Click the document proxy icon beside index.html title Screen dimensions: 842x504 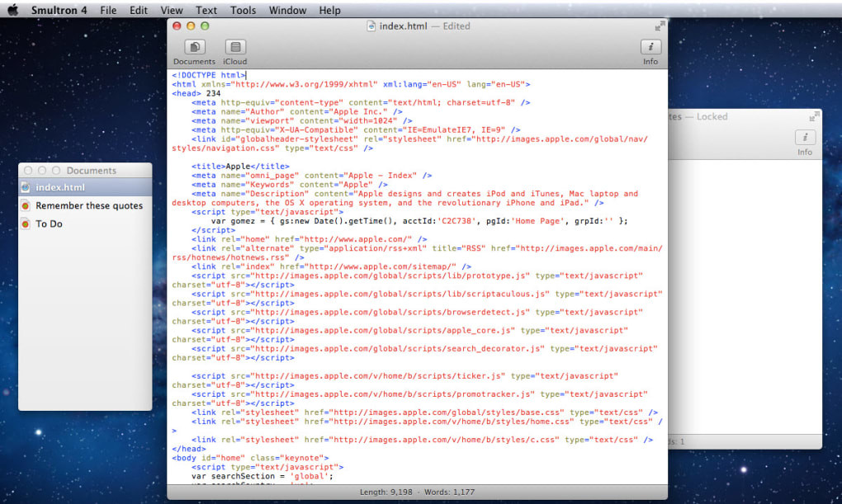pyautogui.click(x=371, y=26)
